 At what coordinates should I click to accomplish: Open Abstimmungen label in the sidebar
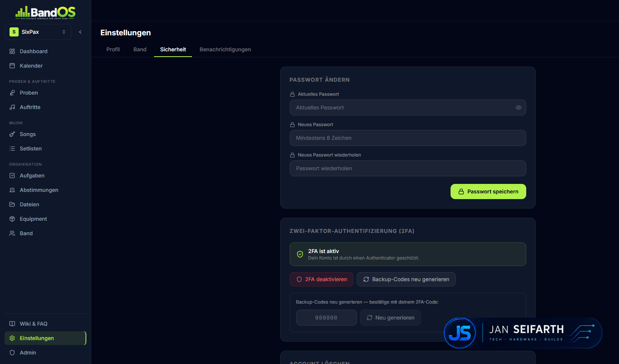39,190
